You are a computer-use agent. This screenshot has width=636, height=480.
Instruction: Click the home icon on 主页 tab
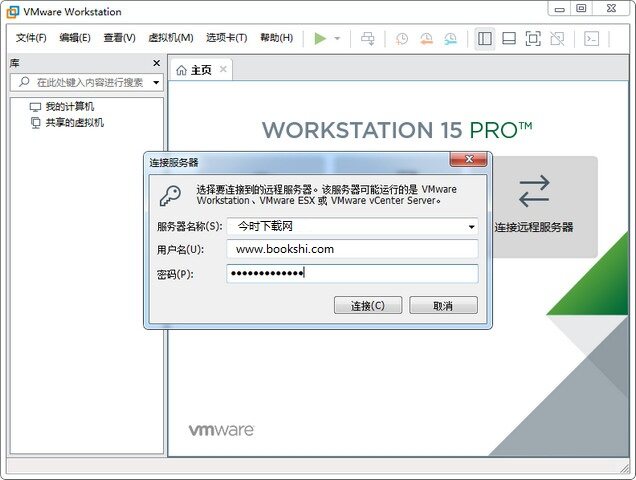[181, 71]
